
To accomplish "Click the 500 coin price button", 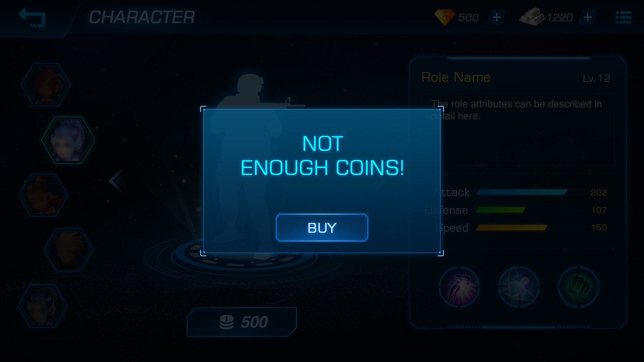I will tap(242, 322).
